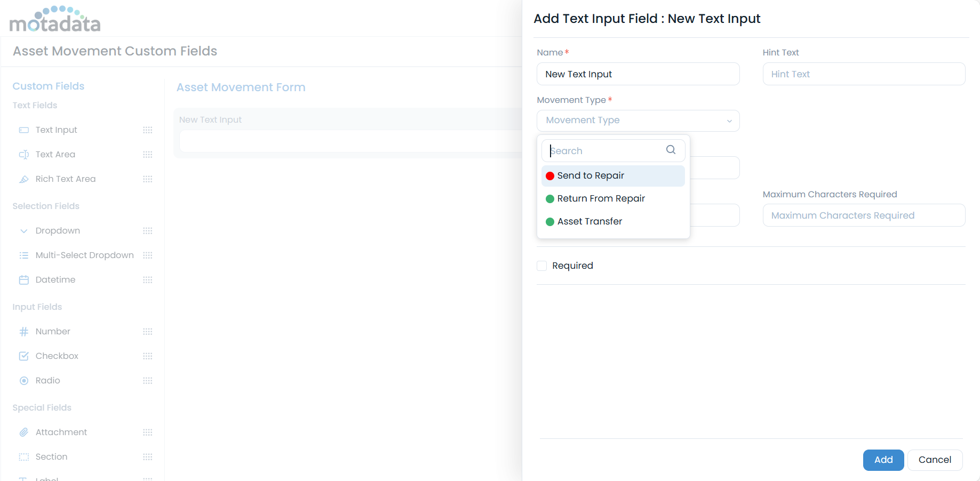Screen dimensions: 980x481
Task: Select Return From Repair option
Action: [601, 198]
